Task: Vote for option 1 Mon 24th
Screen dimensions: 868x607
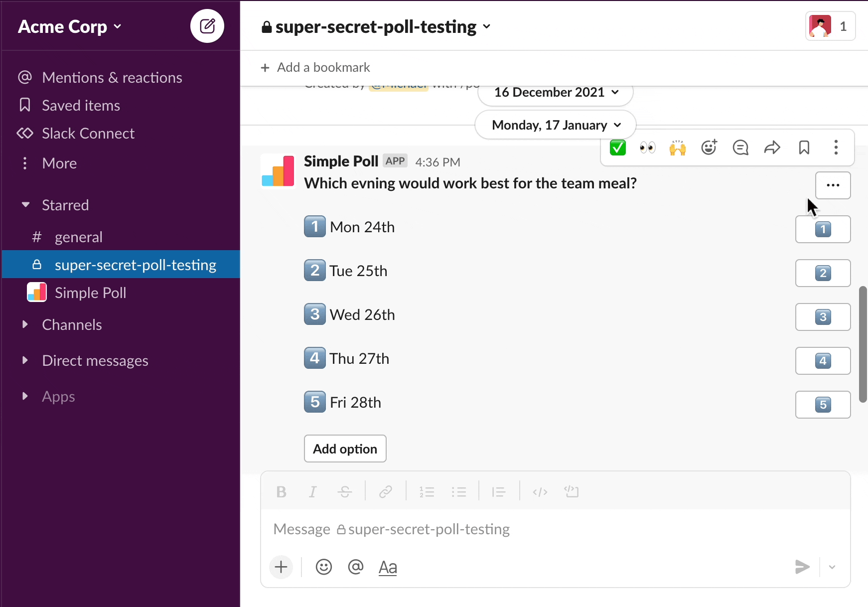Action: point(823,229)
